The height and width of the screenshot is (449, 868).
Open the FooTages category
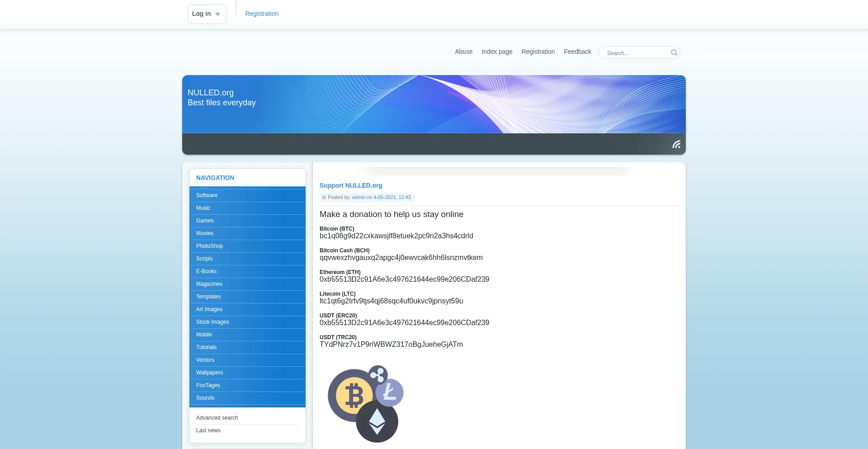[x=247, y=385]
